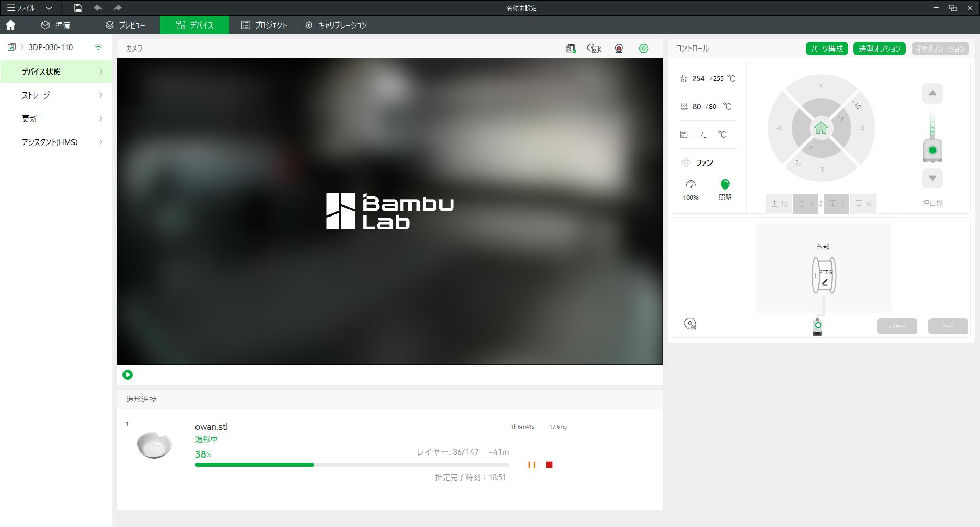Pause the print job owan.stl

(531, 465)
